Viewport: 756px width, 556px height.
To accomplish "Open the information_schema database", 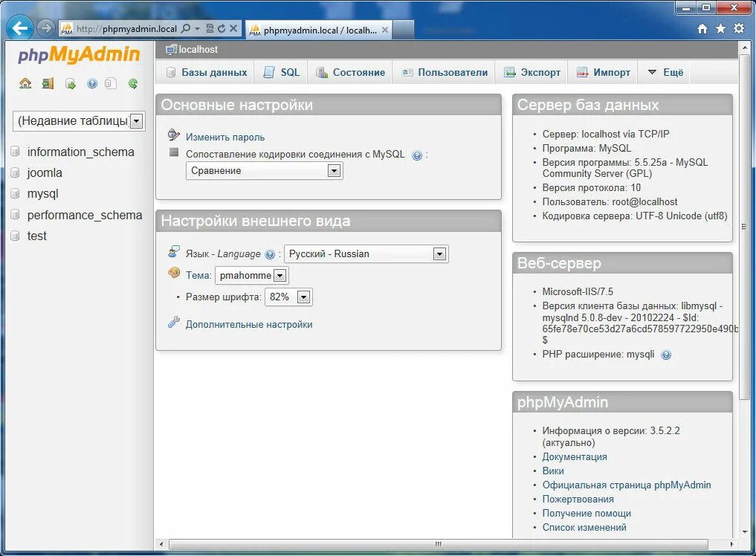I will (x=80, y=152).
